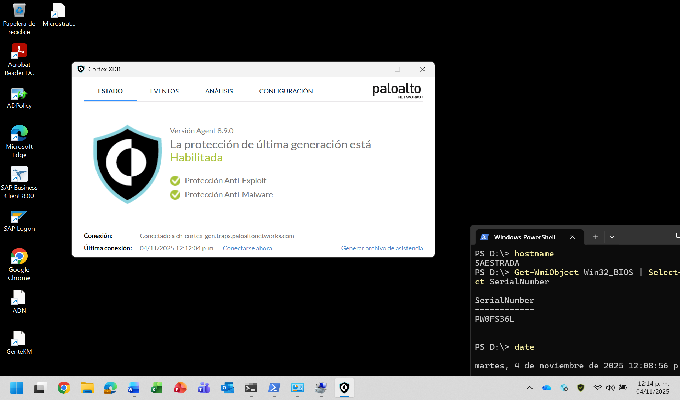Click the Cortex shield tray icon
Image resolution: width=680 pixels, height=400 pixels.
click(581, 388)
